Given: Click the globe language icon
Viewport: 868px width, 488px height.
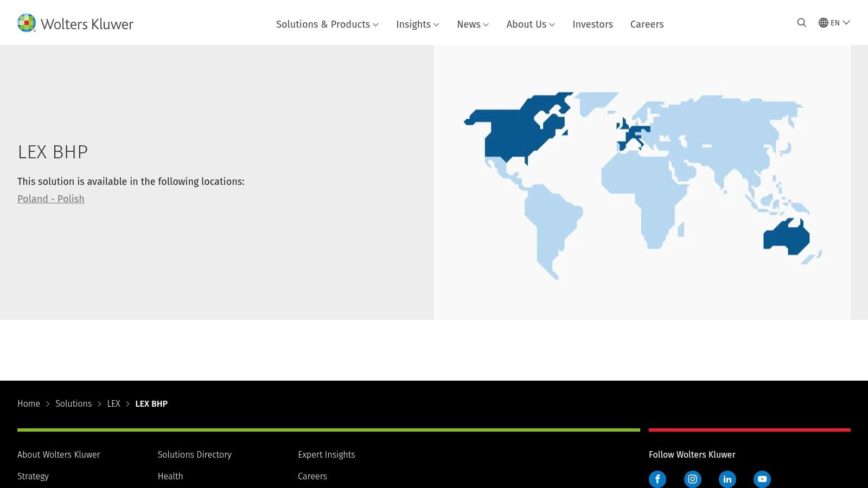Looking at the screenshot, I should click(824, 23).
